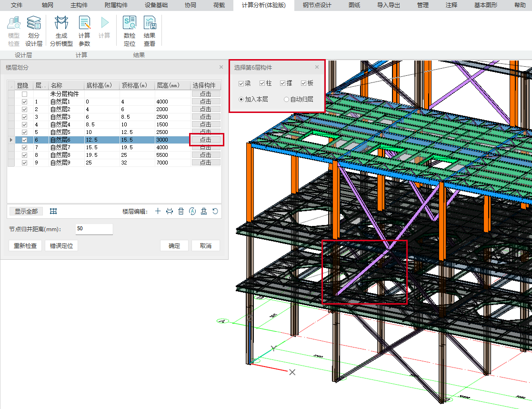Image resolution: width=532 pixels, height=409 pixels.
Task: Click the reset floors circular arrow icon
Action: coord(215,211)
